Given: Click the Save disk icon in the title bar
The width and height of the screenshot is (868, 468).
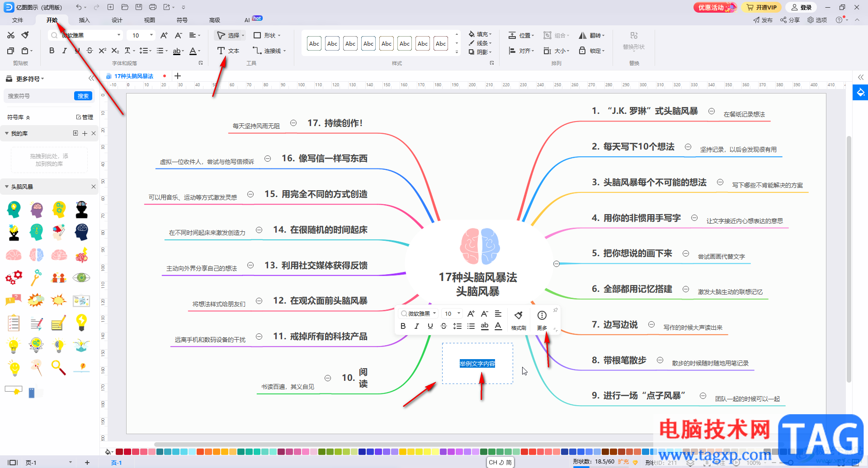Looking at the screenshot, I should pyautogui.click(x=139, y=7).
